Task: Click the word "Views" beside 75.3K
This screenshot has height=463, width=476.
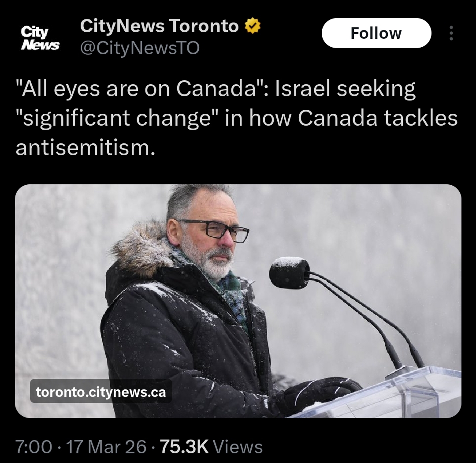Action: 238,447
